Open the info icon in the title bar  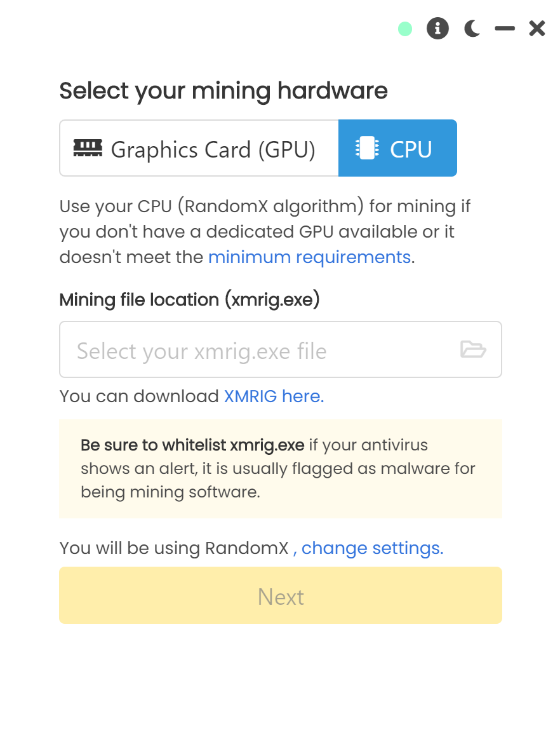click(437, 29)
